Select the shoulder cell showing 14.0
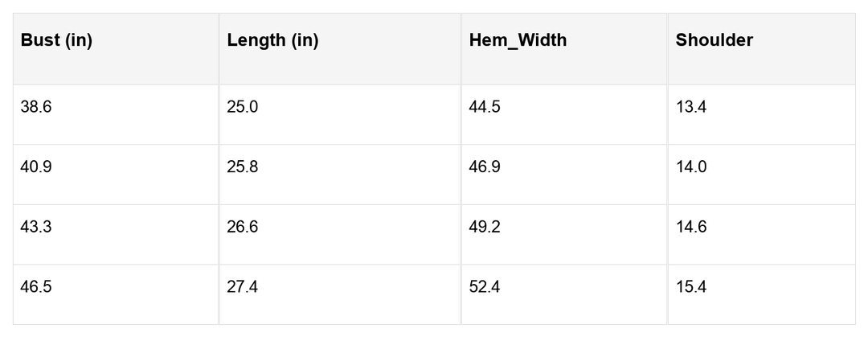The image size is (868, 337). pos(691,167)
